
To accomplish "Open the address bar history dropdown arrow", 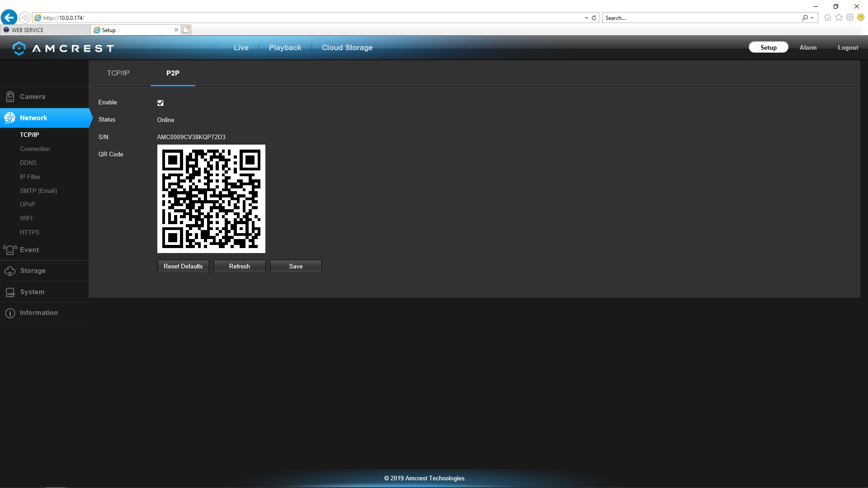I will (x=586, y=18).
